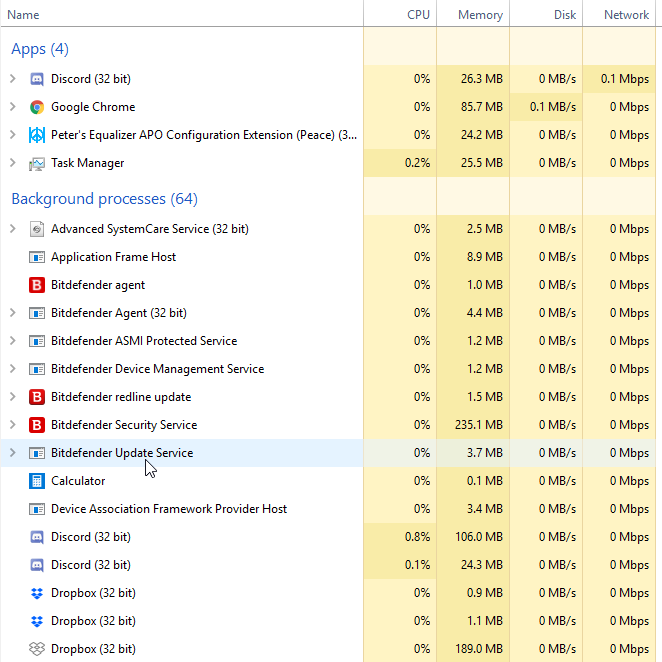Expand the Google Chrome process group
This screenshot has height=662, width=662.
(13, 107)
